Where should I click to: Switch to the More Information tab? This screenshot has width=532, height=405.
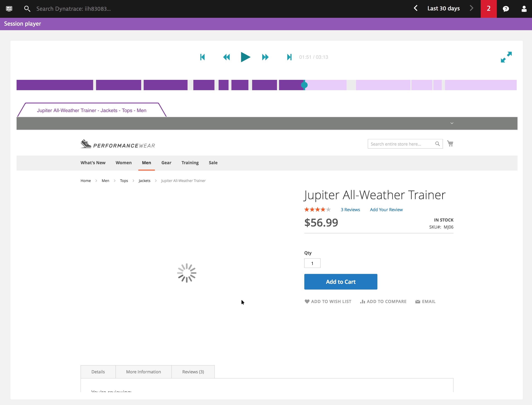tap(143, 372)
